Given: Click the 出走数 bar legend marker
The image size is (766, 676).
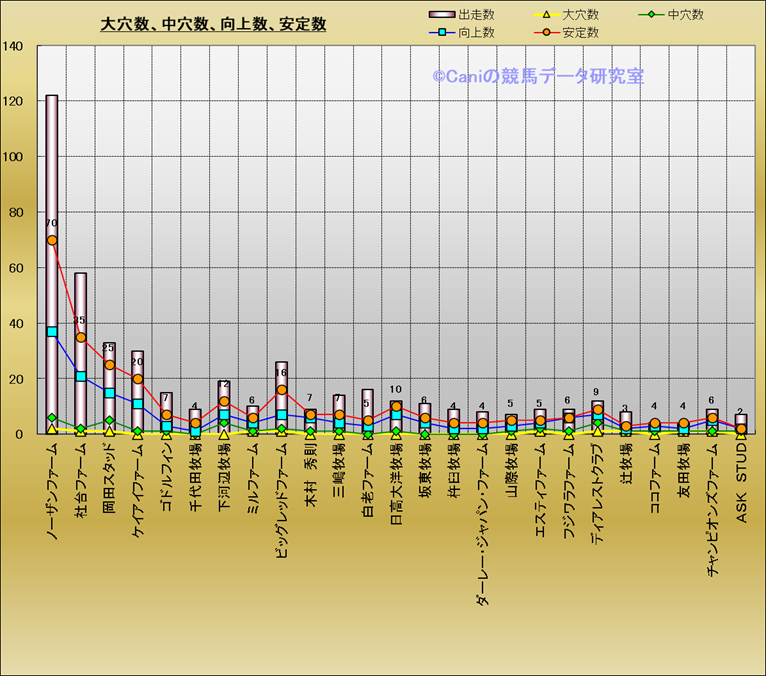Looking at the screenshot, I should (441, 15).
